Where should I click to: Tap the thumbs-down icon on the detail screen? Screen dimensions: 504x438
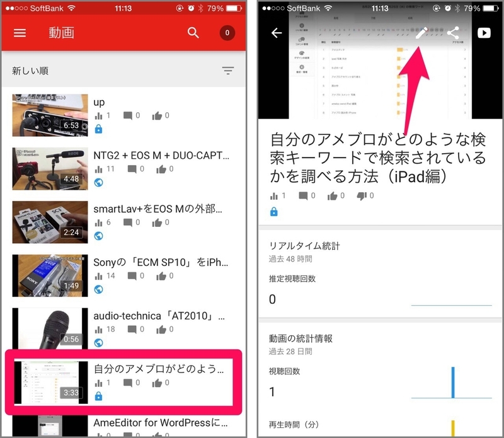click(x=362, y=196)
